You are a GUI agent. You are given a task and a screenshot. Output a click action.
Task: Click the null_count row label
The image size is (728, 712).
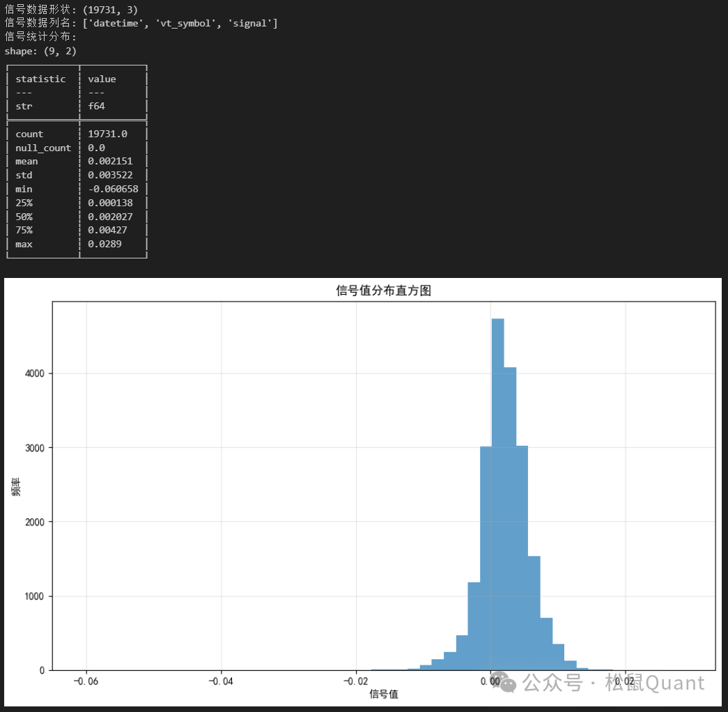(x=43, y=148)
